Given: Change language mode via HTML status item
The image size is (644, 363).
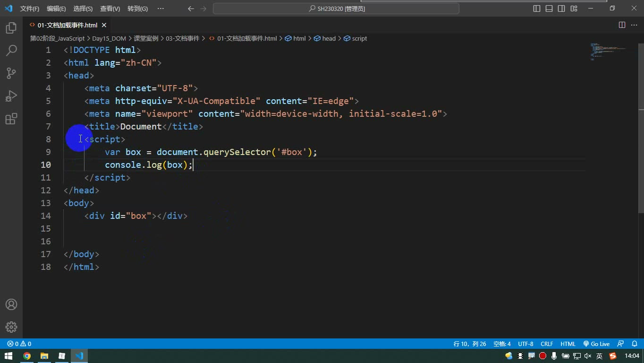Looking at the screenshot, I should [568, 344].
